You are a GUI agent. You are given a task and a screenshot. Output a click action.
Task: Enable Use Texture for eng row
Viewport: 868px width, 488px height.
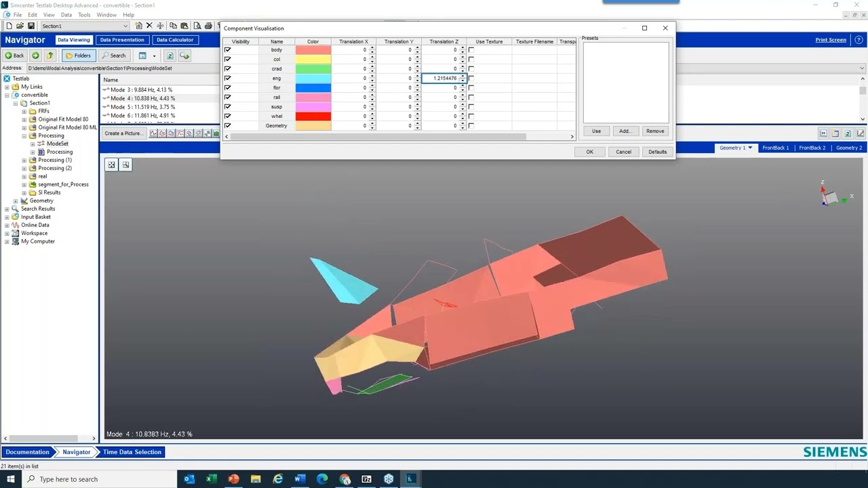tap(471, 79)
